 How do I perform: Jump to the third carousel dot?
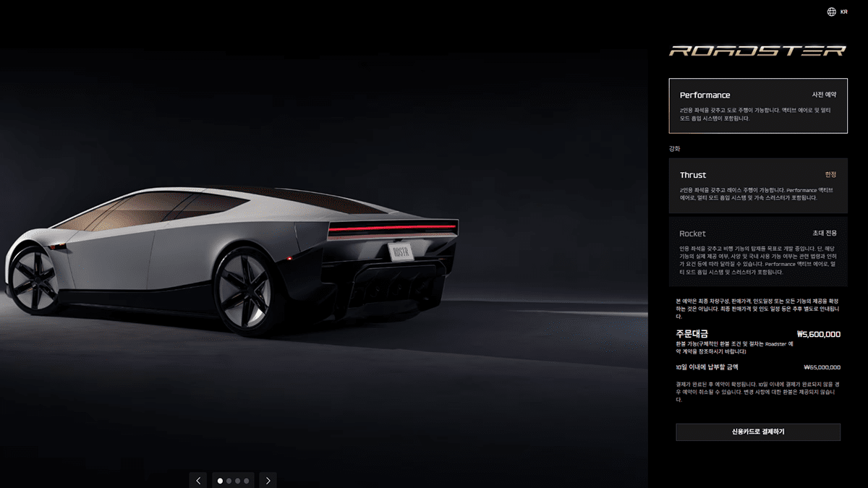coord(238,480)
